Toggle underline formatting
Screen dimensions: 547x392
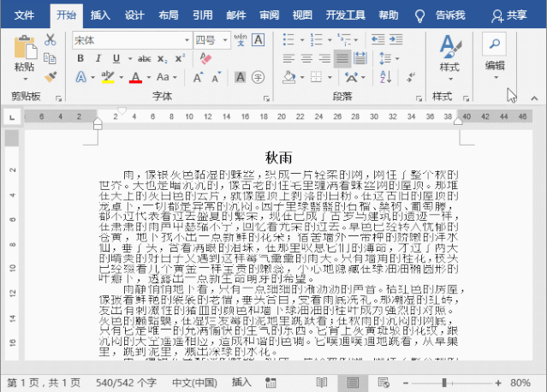[x=116, y=58]
